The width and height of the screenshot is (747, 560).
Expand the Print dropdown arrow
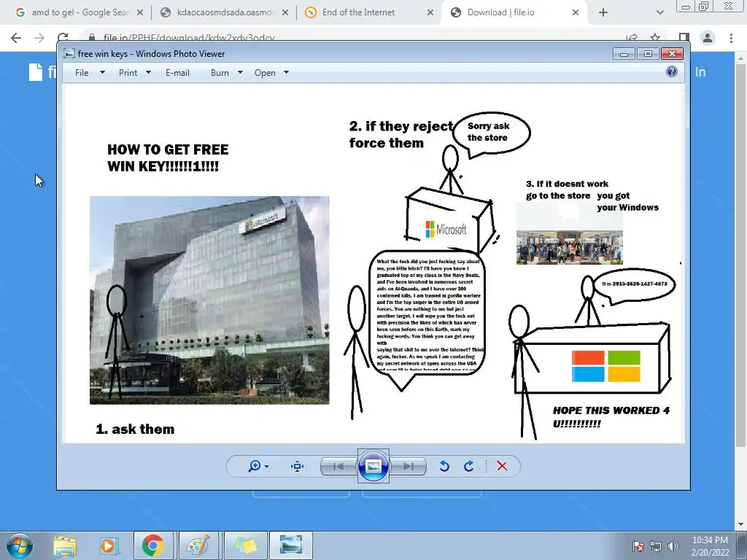point(148,73)
